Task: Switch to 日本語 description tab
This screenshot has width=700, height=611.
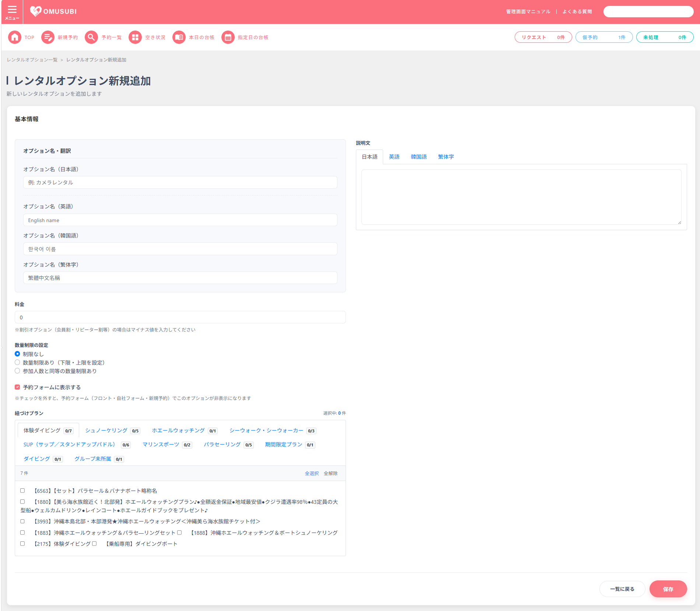Action: [x=370, y=157]
